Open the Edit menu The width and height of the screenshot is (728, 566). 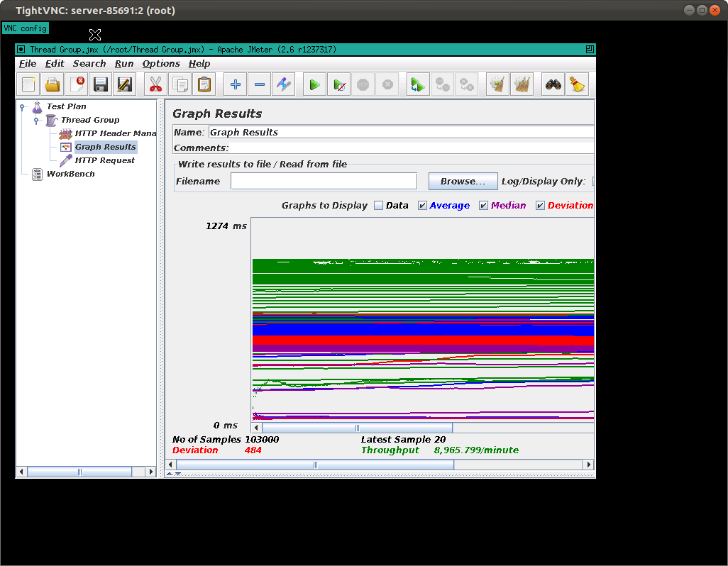(x=55, y=64)
